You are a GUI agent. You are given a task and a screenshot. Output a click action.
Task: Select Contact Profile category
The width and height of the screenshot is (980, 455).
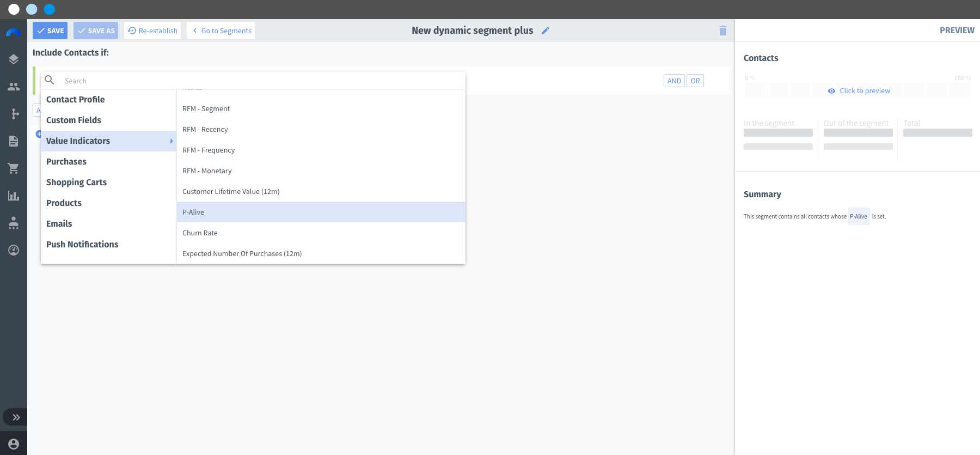pyautogui.click(x=108, y=100)
